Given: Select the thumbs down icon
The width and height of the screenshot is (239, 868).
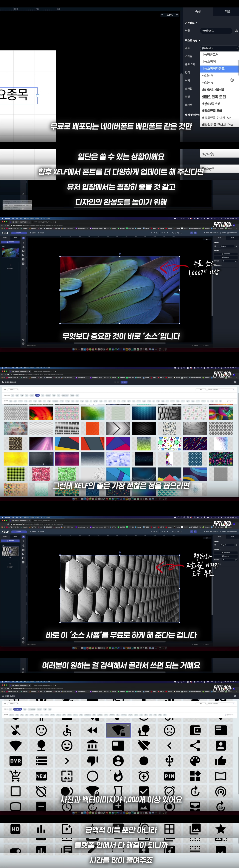Looking at the screenshot, I should (x=92, y=761).
